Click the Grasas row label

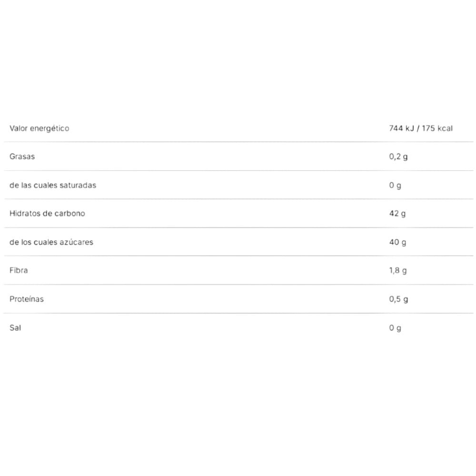pyautogui.click(x=22, y=157)
